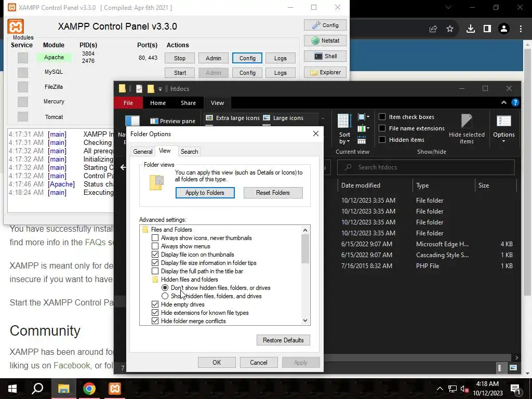Show hidden tray icons chevron
The image size is (532, 399).
pos(440,389)
